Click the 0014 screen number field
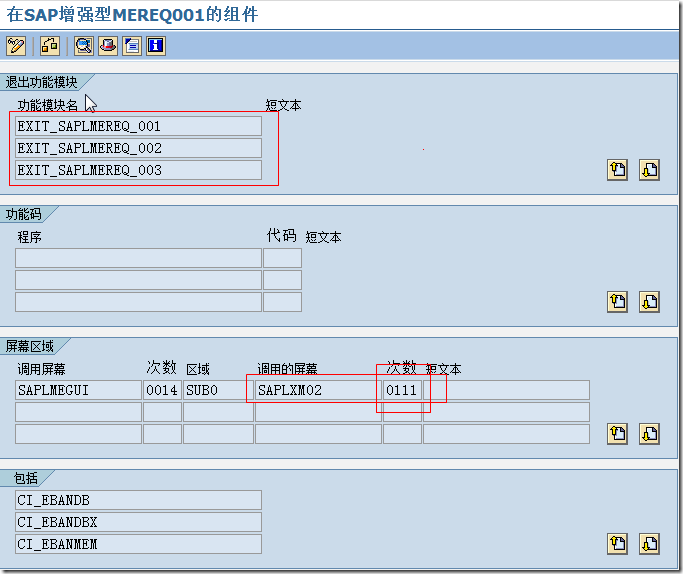 pos(162,390)
